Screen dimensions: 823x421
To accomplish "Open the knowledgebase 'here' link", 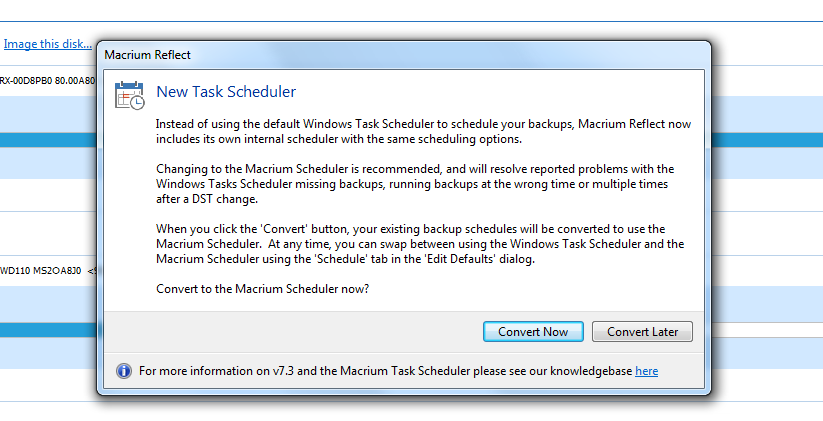I will point(646,371).
